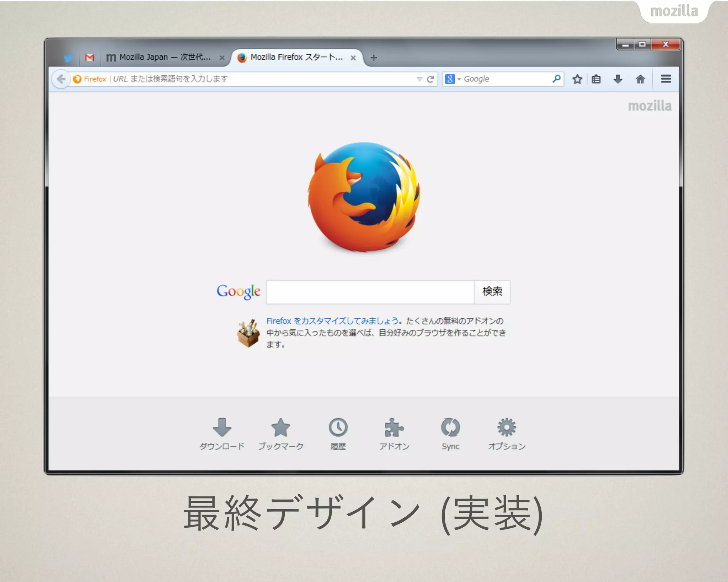Go back with the back arrow
This screenshot has height=582, width=728.
click(x=61, y=79)
